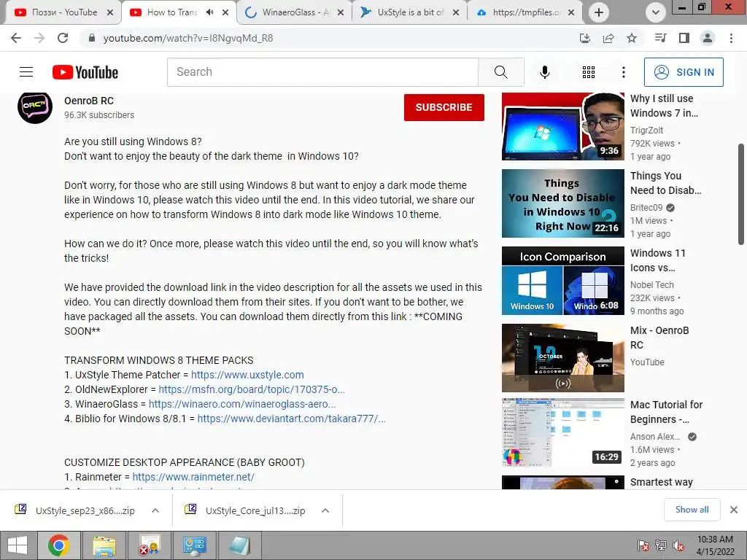Viewport: 747px width, 560px height.
Task: Go back using browser back arrow
Action: [x=16, y=38]
